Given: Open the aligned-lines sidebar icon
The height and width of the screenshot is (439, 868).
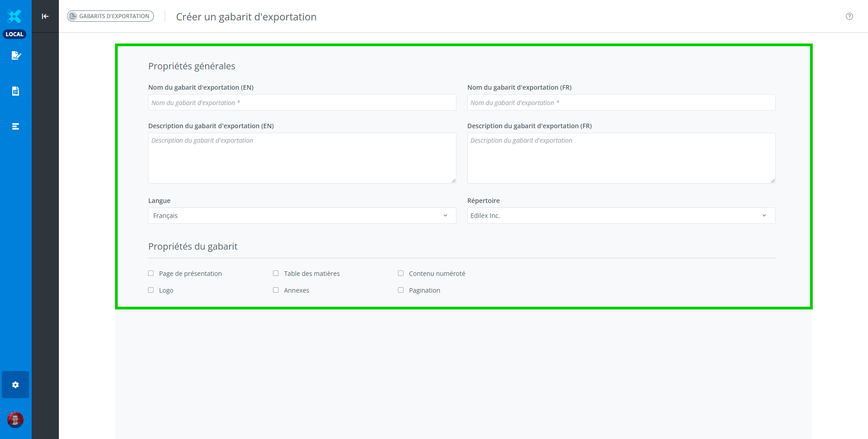Looking at the screenshot, I should (16, 126).
